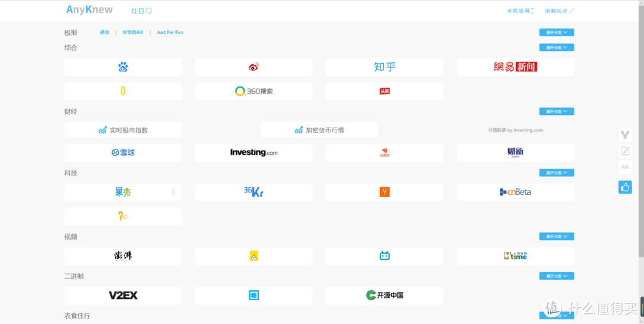
Task: Expand the 视频 category
Action: (556, 236)
